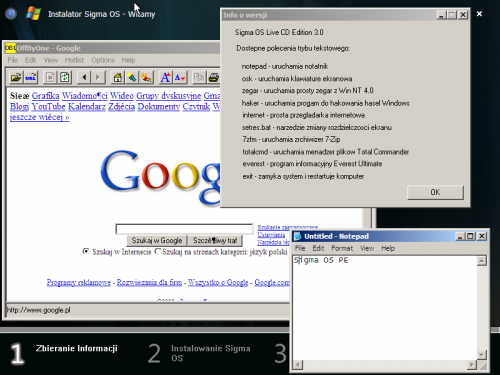The image size is (500, 375).
Task: Click Notepad vertical scrollbar up arrow
Action: [481, 261]
